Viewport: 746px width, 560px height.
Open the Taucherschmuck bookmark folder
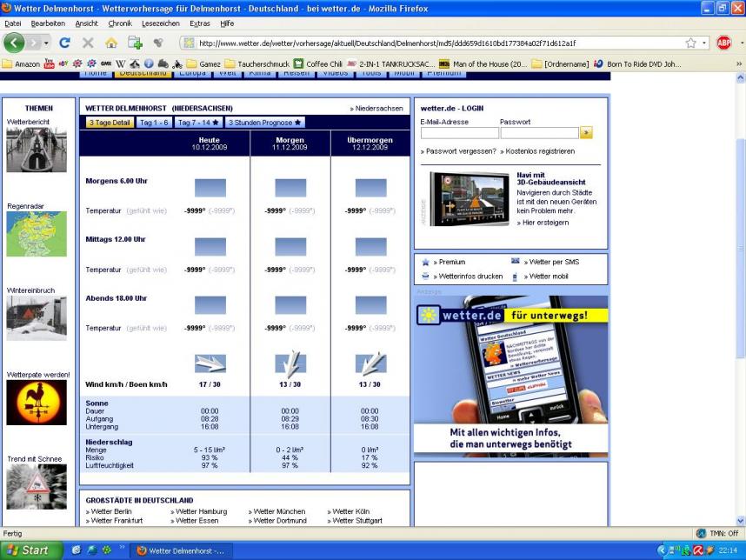coord(256,63)
